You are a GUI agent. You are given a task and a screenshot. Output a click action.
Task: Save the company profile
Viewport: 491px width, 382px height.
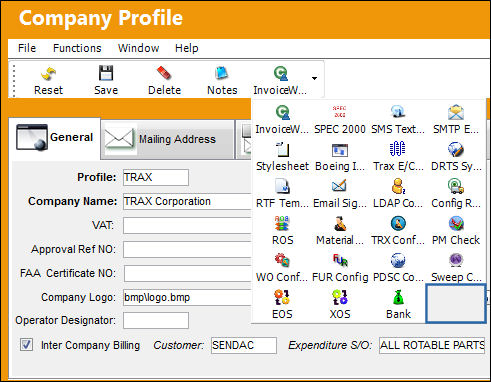(x=106, y=80)
